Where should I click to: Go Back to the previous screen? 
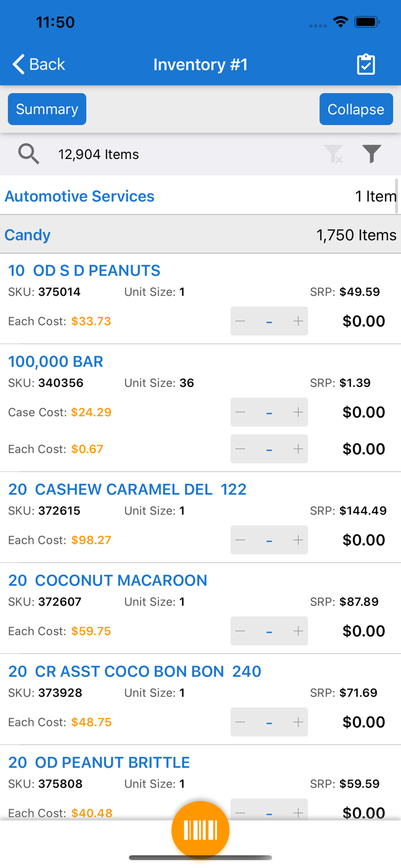[x=38, y=64]
